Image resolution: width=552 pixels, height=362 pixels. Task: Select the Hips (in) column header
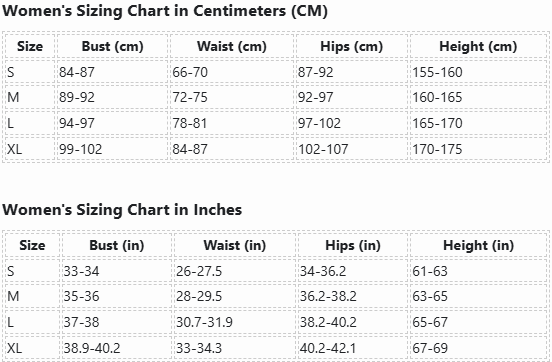[x=353, y=245]
